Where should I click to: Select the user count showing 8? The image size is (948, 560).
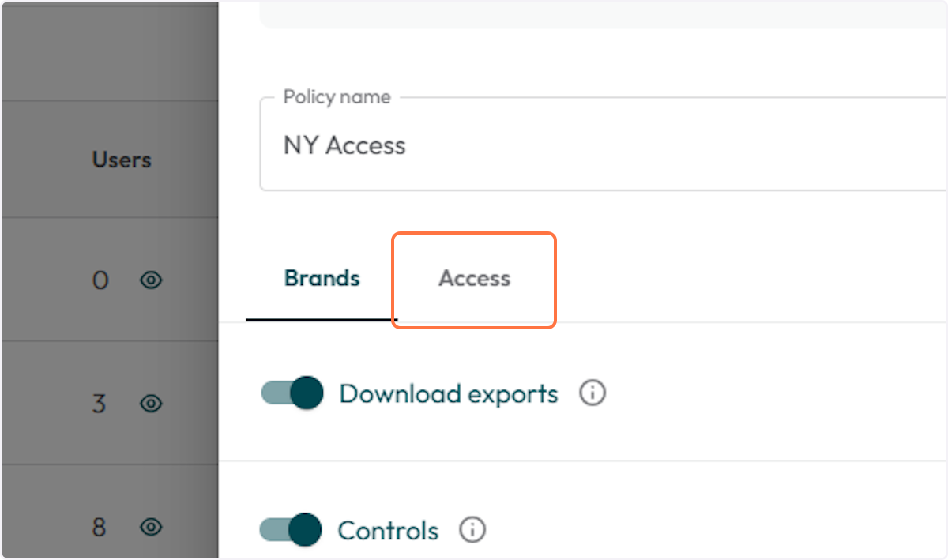[x=99, y=528]
